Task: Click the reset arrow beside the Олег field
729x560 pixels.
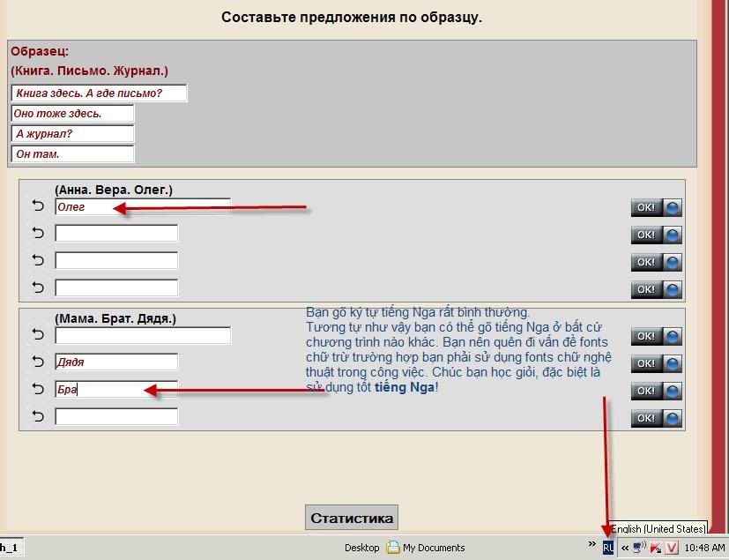Action: coord(37,206)
